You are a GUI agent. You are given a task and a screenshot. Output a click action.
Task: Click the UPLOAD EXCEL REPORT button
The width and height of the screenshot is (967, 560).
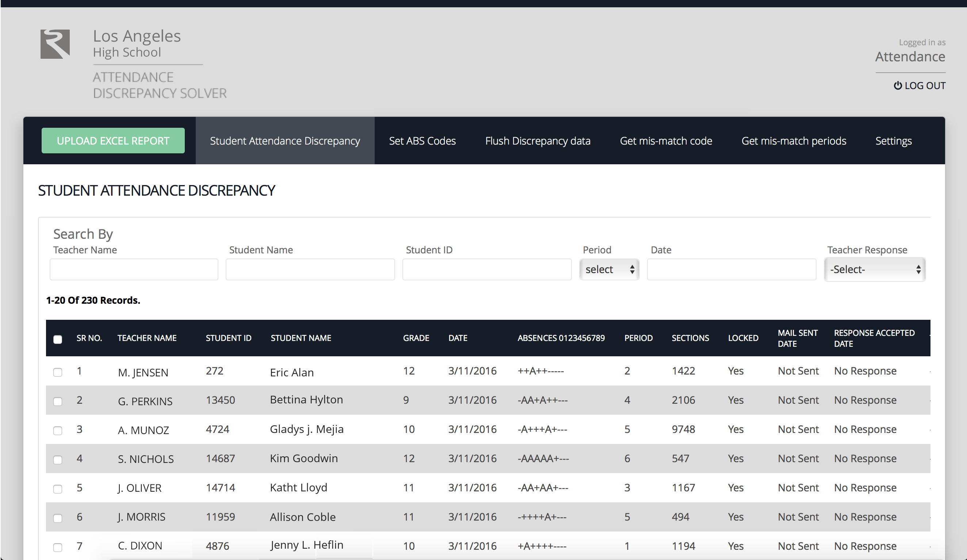pyautogui.click(x=113, y=141)
